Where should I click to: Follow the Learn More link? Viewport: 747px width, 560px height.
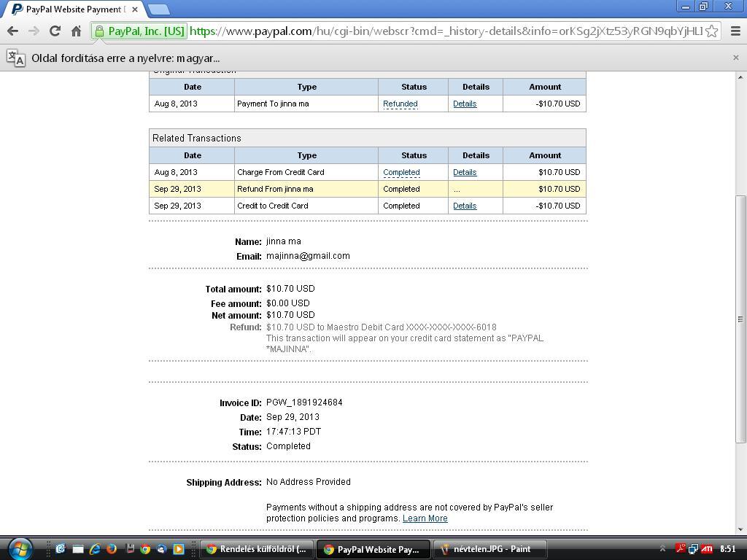425,518
